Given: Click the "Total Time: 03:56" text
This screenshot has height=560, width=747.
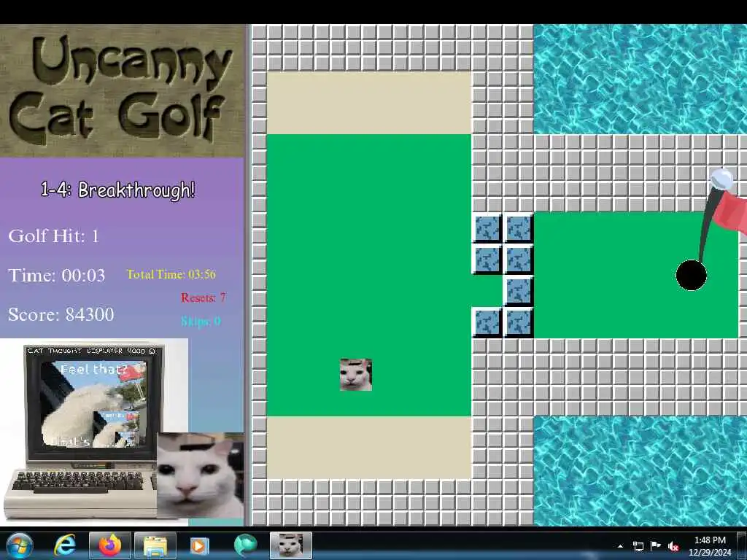Looking at the screenshot, I should tap(171, 274).
